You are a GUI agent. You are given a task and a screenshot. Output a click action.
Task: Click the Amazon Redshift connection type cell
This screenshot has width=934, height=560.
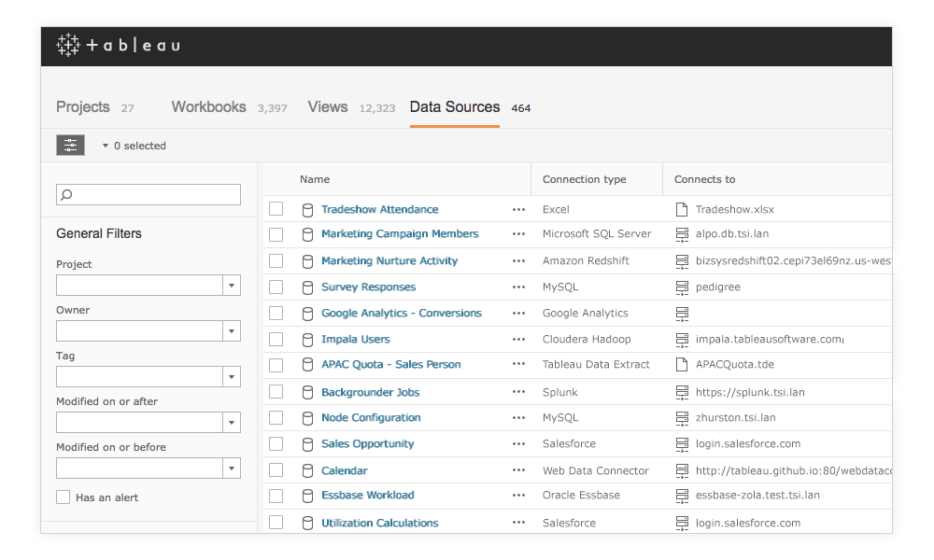586,260
